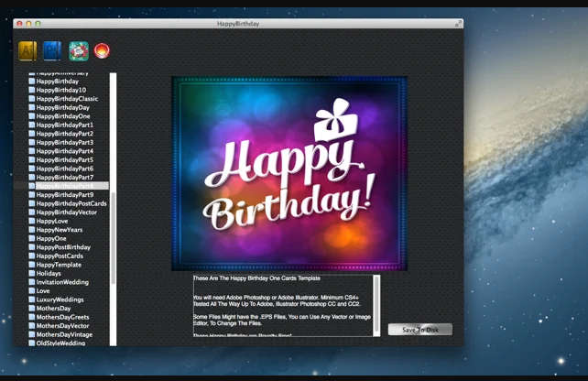Select the InvitationWedding template
This screenshot has height=381, width=588.
coord(62,282)
